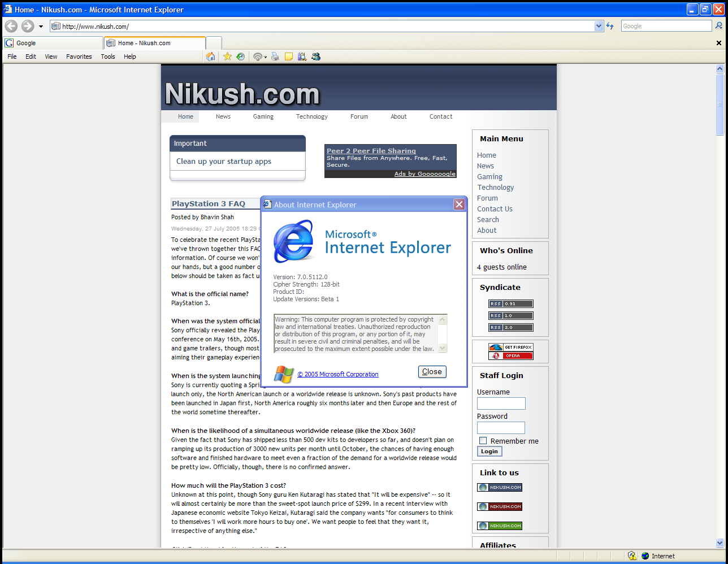
Task: Click the Research book toolbar icon
Action: pyautogui.click(x=302, y=57)
